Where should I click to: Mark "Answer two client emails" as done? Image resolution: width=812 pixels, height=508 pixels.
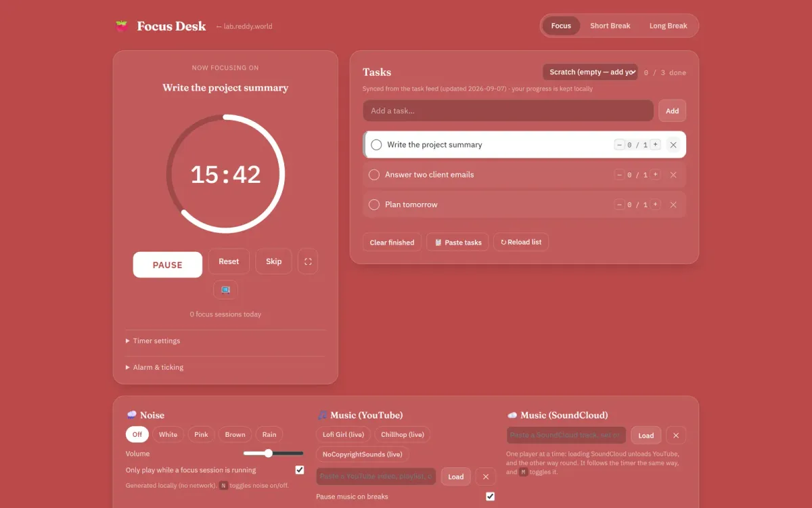pos(374,175)
